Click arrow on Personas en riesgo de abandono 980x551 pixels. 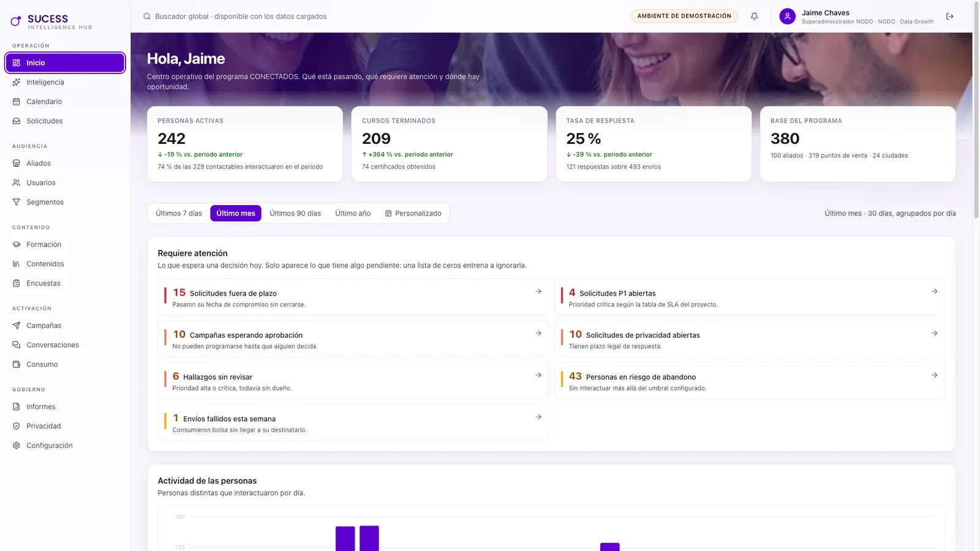[x=935, y=375]
